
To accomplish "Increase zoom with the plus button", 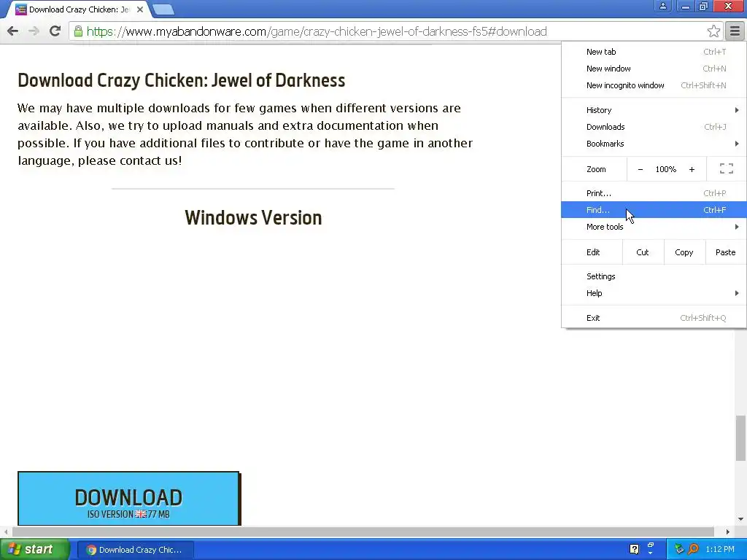I will pos(692,169).
